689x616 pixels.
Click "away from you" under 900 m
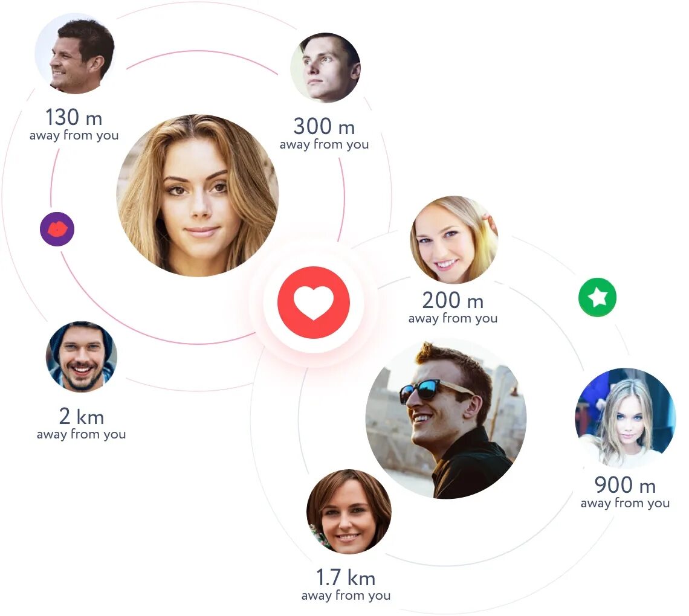[626, 503]
